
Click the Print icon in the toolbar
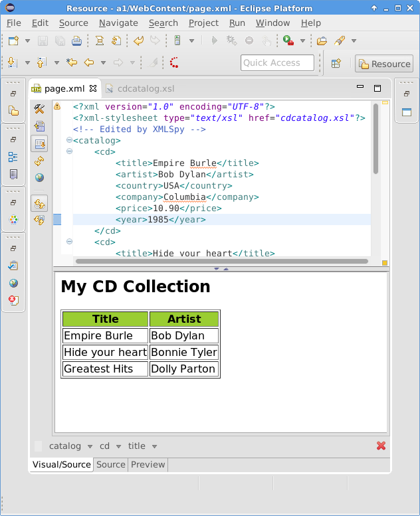pyautogui.click(x=76, y=41)
